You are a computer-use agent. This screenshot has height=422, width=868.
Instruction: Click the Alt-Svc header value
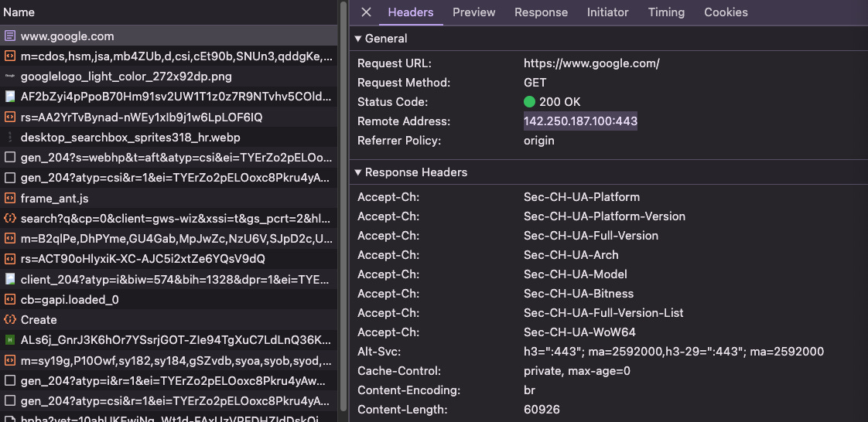[x=674, y=352]
